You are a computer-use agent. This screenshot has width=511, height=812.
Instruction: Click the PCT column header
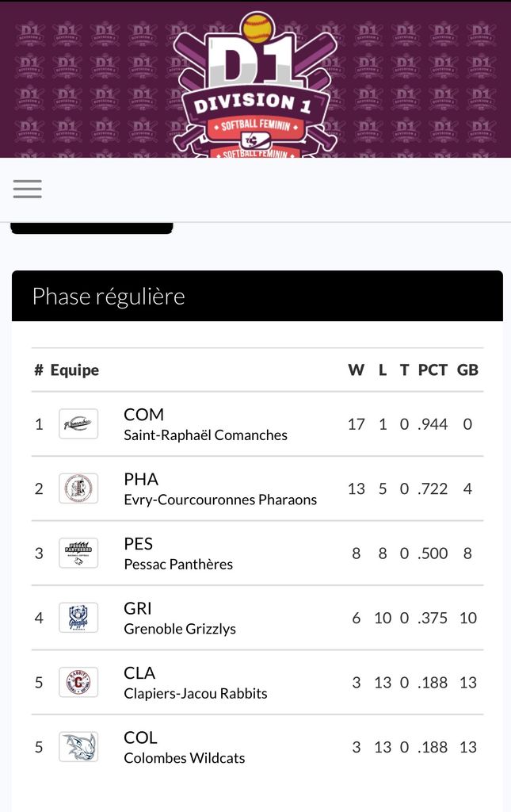tap(433, 370)
